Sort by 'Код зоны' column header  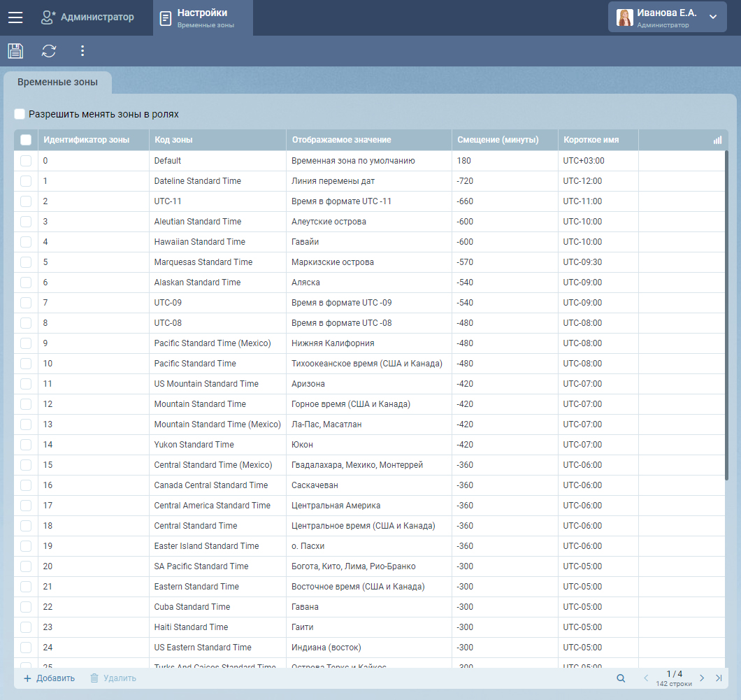click(x=173, y=140)
